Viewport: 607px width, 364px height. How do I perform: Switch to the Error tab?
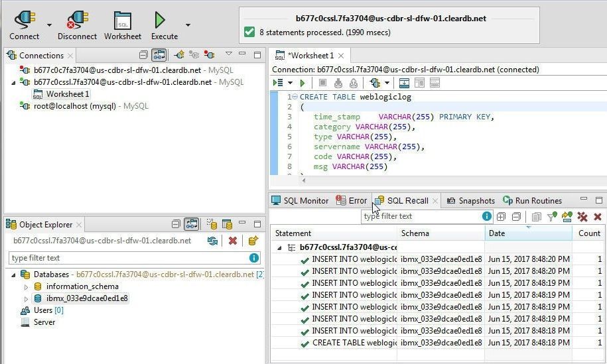(352, 200)
